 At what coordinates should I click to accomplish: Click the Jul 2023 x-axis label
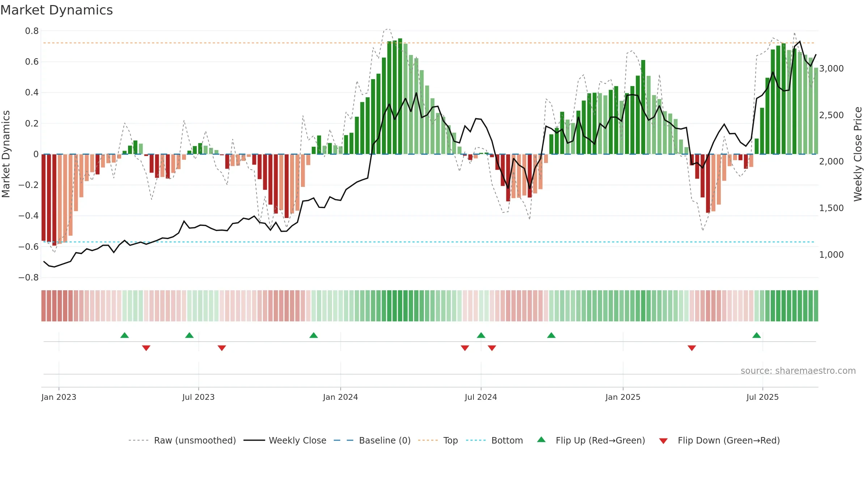coord(198,397)
